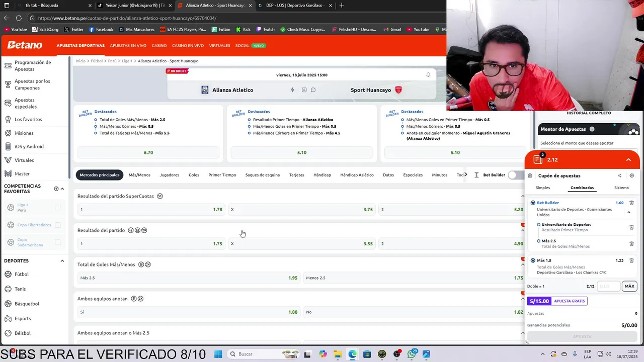Click the Apuesta Gratis button
This screenshot has height=362, width=644.
(557, 301)
